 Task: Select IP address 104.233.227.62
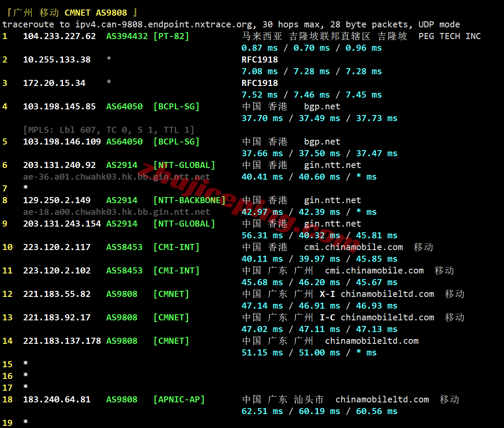click(59, 36)
